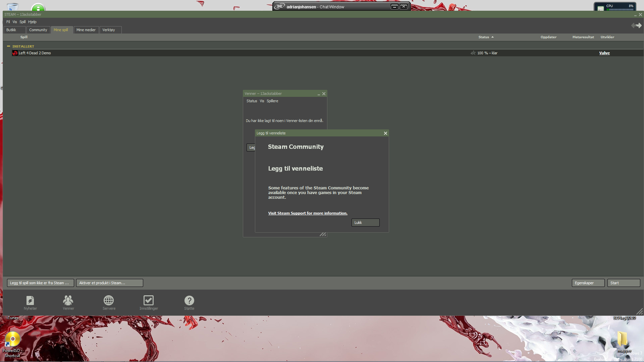644x362 pixels.
Task: Click the BZFlag2.0.10 desktop label
Action: (624, 318)
